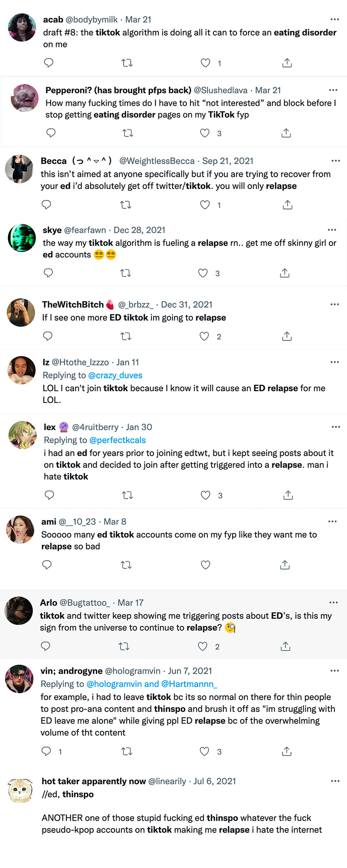347x868 pixels.
Task: Retweet Arlo's tweet about triggering posts
Action: [x=124, y=647]
